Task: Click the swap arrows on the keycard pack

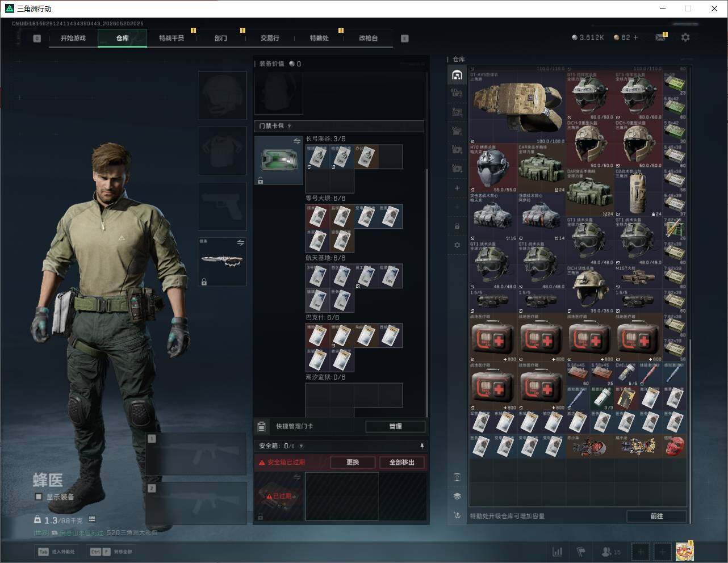Action: point(296,141)
